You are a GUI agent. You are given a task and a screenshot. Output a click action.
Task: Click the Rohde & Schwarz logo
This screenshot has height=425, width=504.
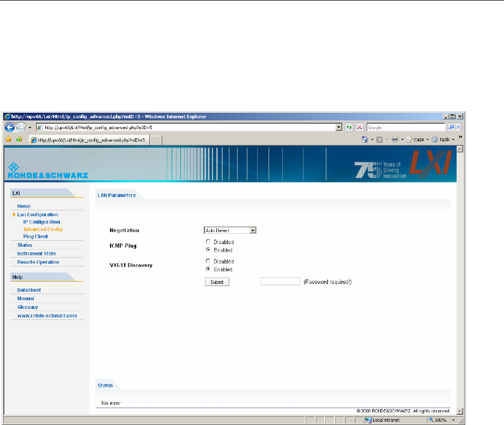coord(47,171)
